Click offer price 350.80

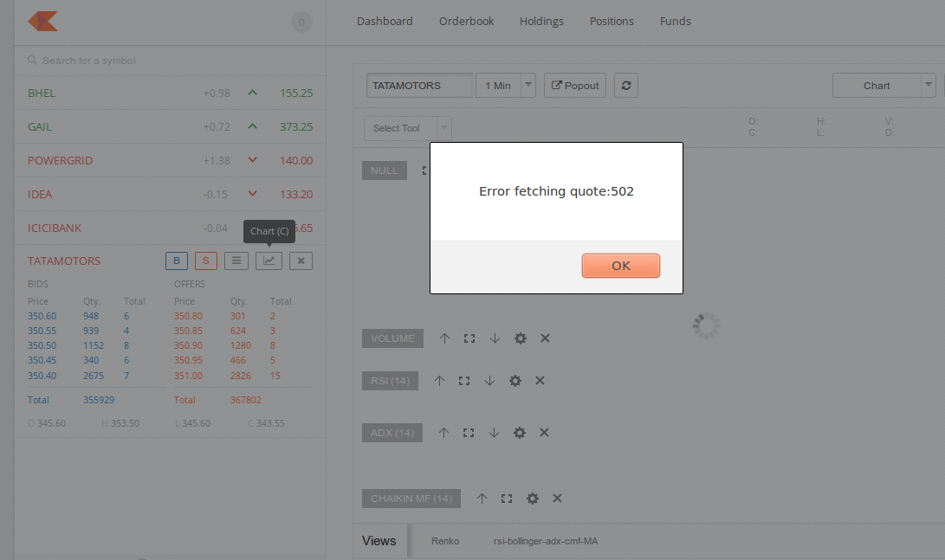point(188,316)
